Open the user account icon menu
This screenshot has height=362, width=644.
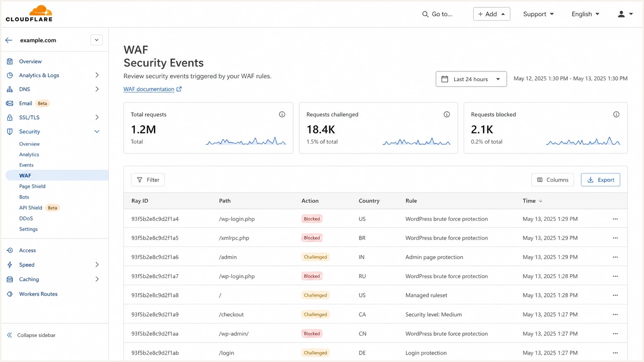click(625, 14)
